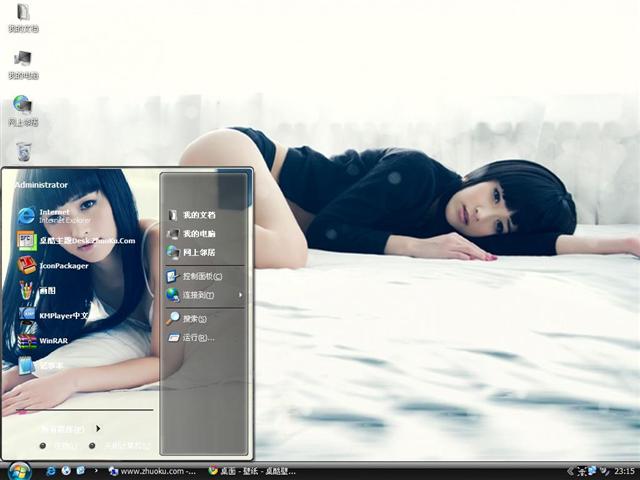Click the Windows Start orb button
The width and height of the screenshot is (640, 480).
tap(19, 470)
